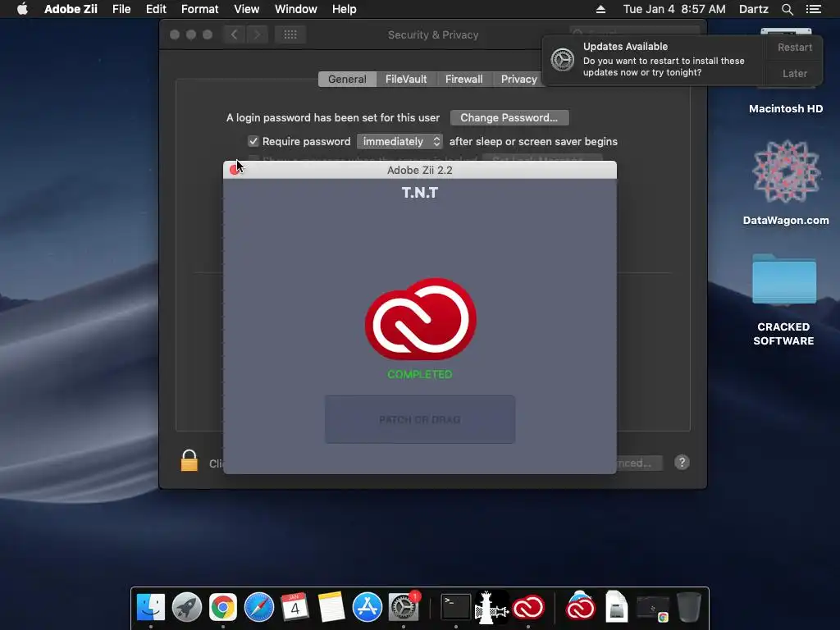Image resolution: width=840 pixels, height=630 pixels.
Task: Switch to the General tab
Action: pyautogui.click(x=347, y=80)
